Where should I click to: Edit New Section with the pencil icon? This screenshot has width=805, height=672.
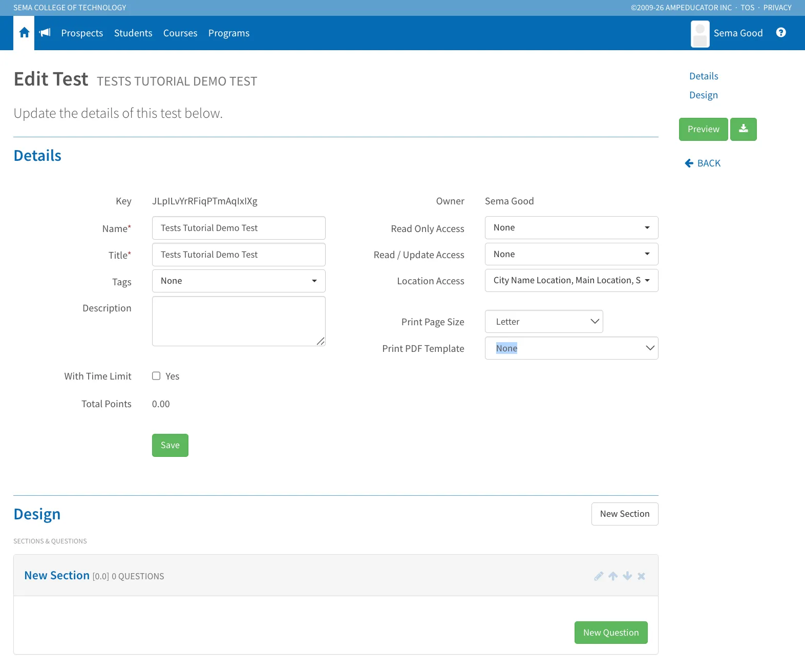click(x=599, y=576)
